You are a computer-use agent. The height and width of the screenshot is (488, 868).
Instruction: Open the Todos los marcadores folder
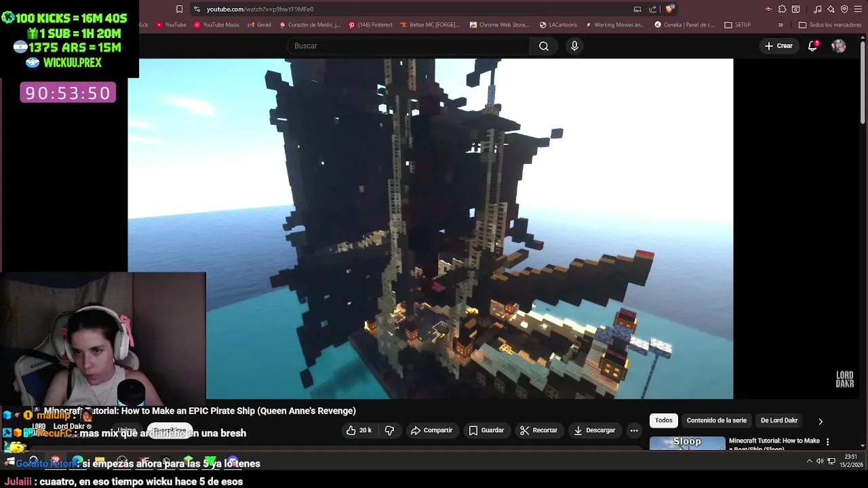pos(830,25)
